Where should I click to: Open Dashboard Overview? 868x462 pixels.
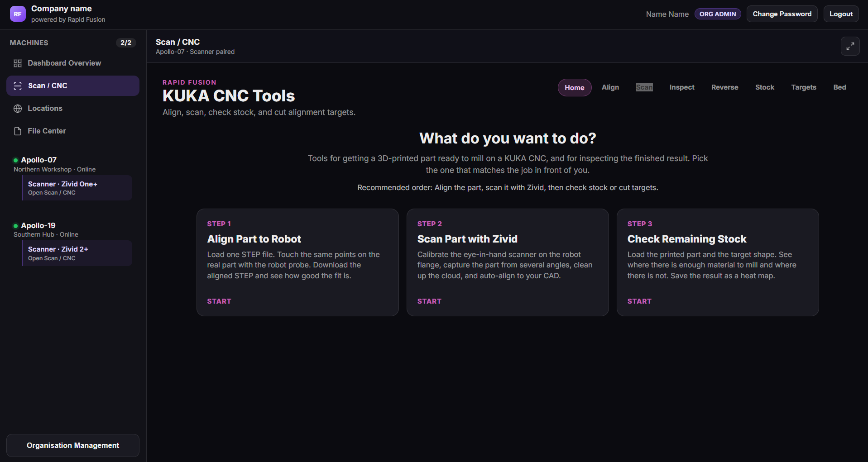pyautogui.click(x=73, y=63)
